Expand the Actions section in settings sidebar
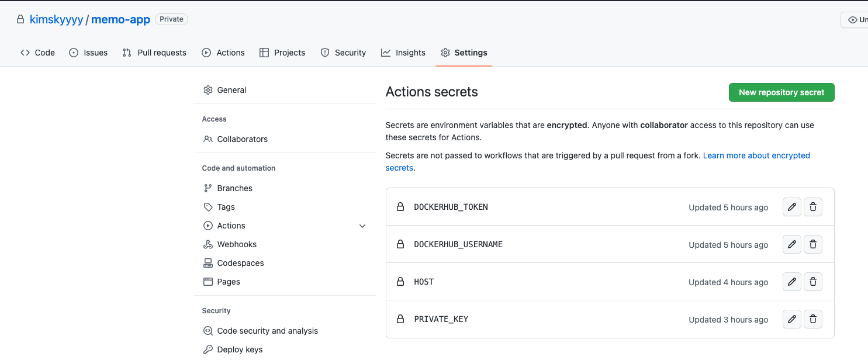 (x=362, y=226)
